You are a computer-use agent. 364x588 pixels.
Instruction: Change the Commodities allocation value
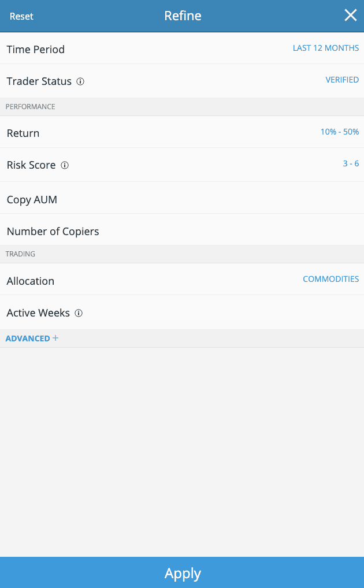(330, 279)
